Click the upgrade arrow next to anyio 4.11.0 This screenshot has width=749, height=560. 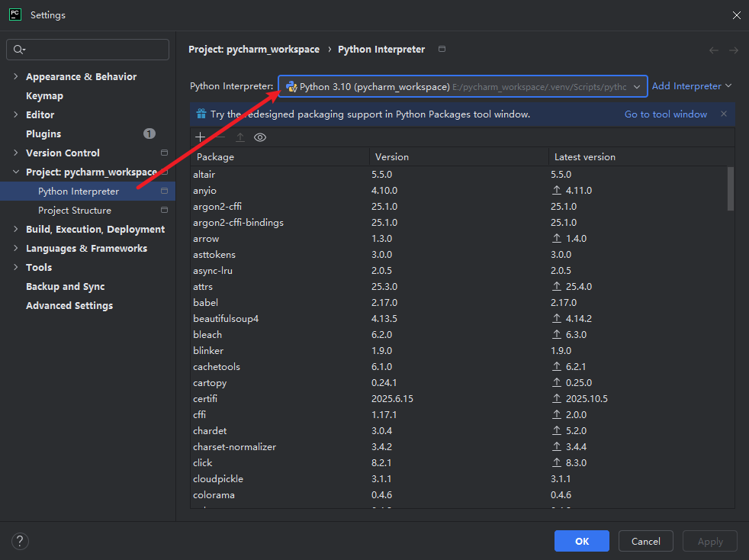[x=557, y=190]
